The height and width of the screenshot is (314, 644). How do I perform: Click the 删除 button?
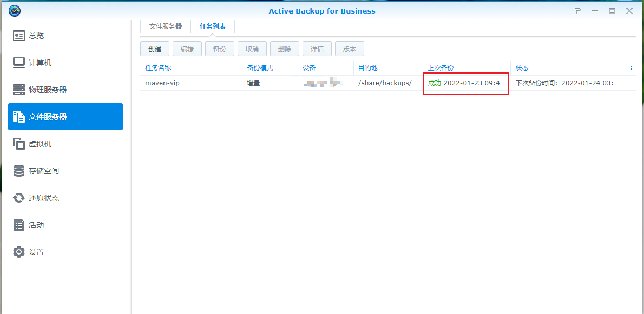click(x=285, y=49)
